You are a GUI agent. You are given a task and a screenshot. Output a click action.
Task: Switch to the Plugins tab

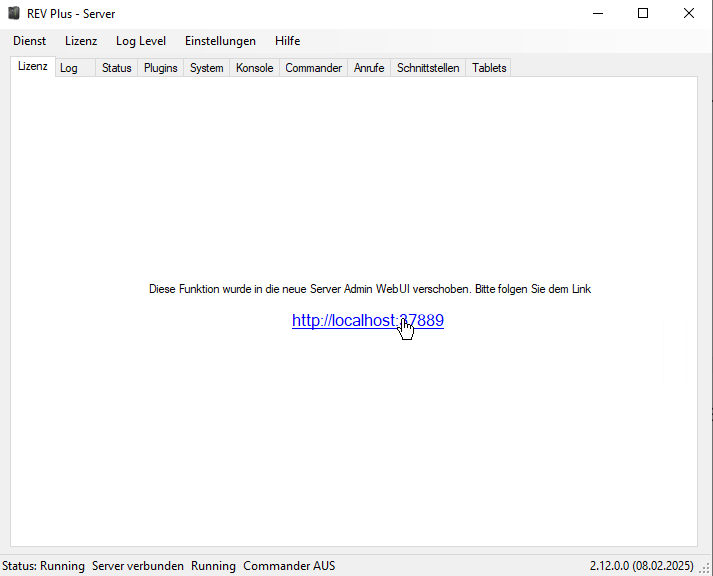[160, 68]
